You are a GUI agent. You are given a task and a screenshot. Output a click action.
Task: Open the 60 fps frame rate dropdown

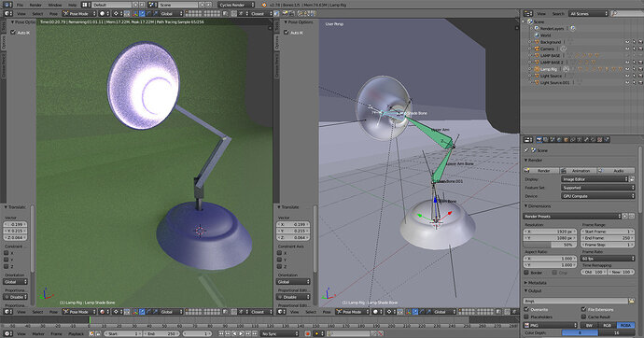608,259
